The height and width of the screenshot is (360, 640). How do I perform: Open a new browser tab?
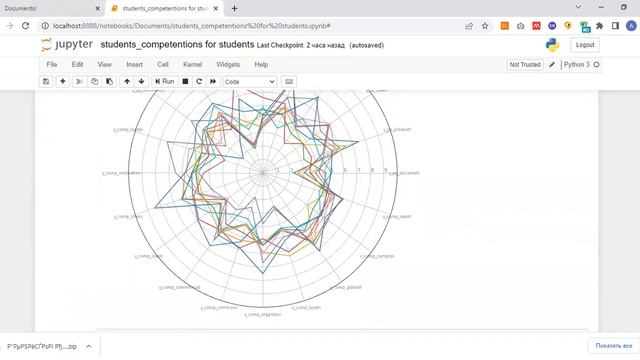(234, 8)
